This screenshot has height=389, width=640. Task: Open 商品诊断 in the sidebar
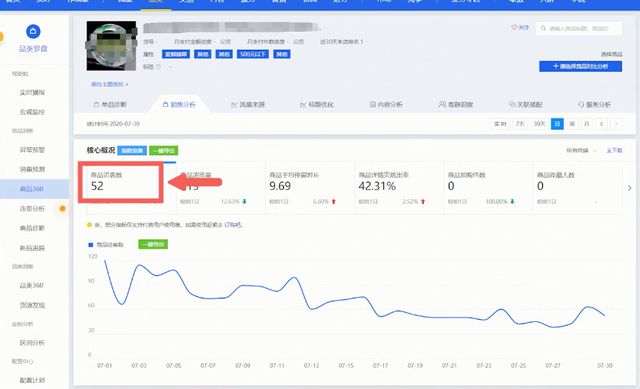32,228
